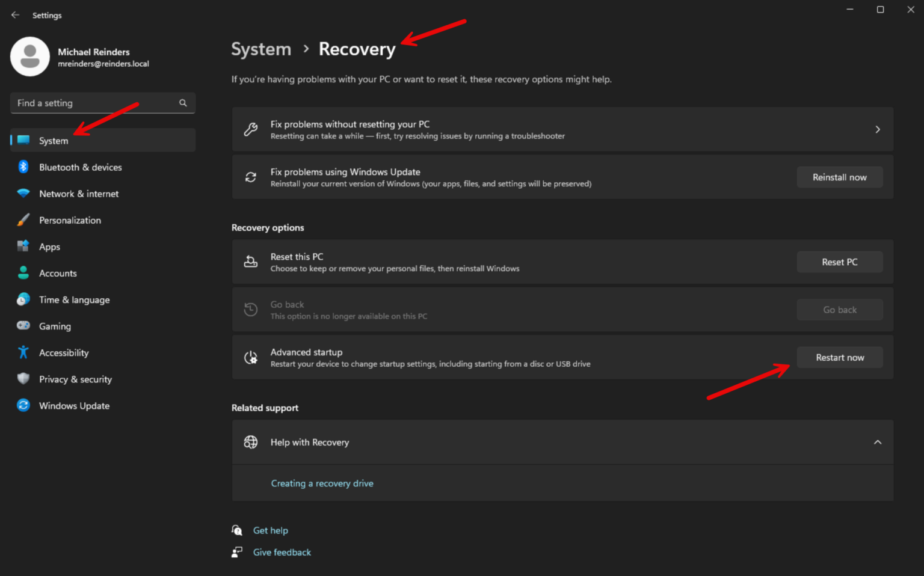Expand the Fix problems without resetting row
924x576 pixels.
coord(877,129)
